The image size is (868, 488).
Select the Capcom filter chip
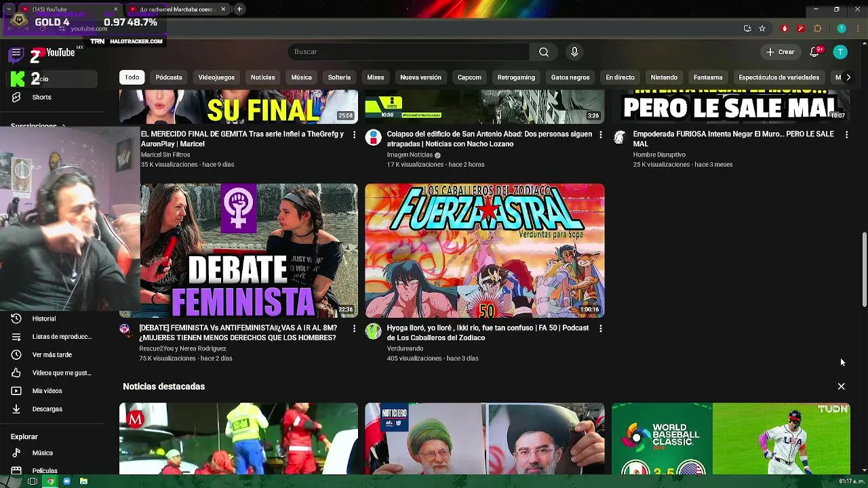coord(469,77)
